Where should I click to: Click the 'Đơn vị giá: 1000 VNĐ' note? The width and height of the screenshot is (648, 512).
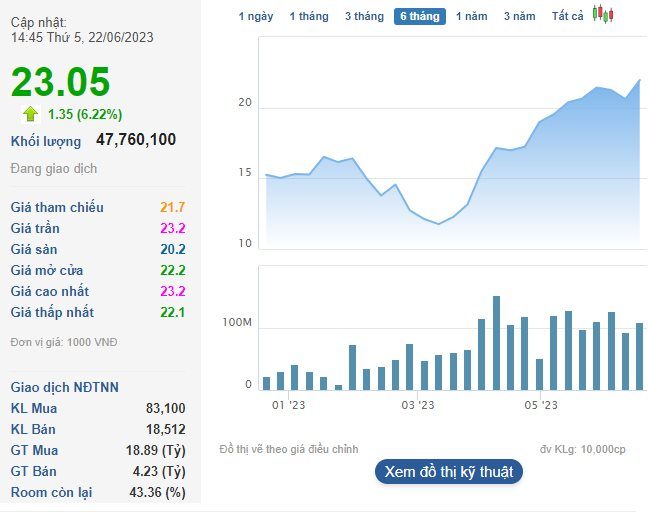click(x=64, y=342)
